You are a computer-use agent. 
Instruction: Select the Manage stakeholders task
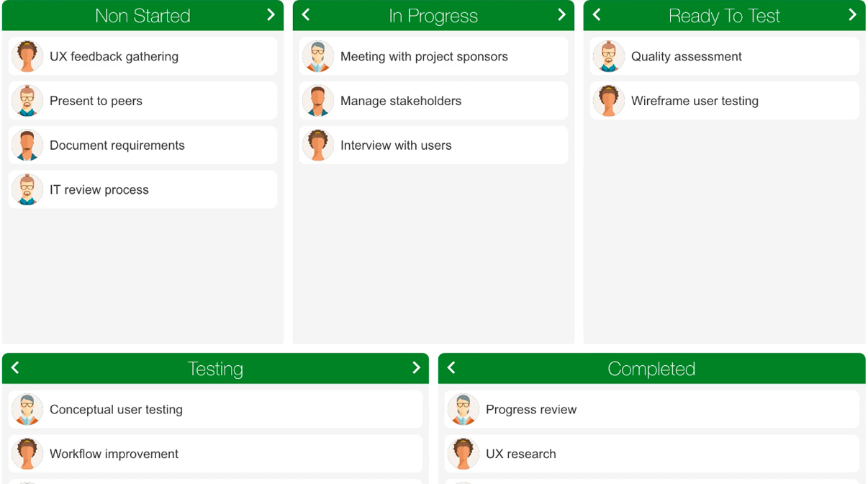434,101
